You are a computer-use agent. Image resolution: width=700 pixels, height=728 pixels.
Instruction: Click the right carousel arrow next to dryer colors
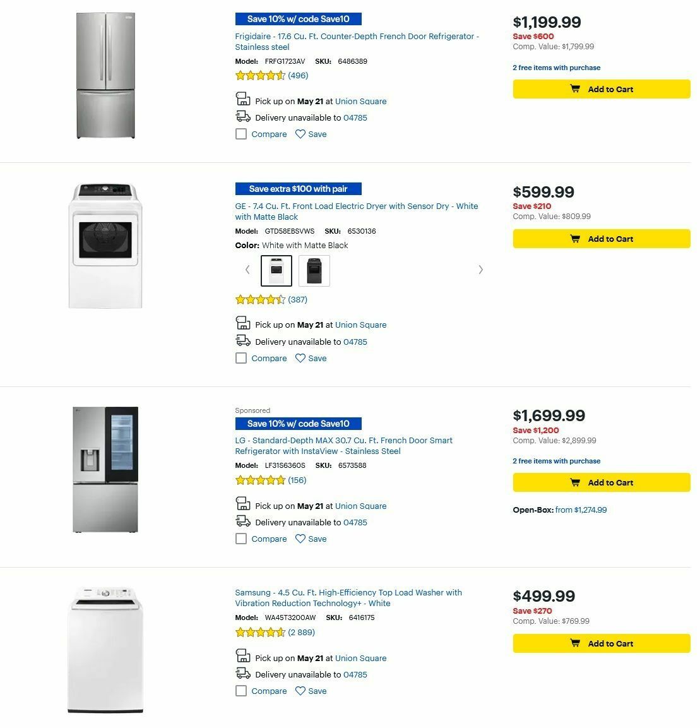480,270
